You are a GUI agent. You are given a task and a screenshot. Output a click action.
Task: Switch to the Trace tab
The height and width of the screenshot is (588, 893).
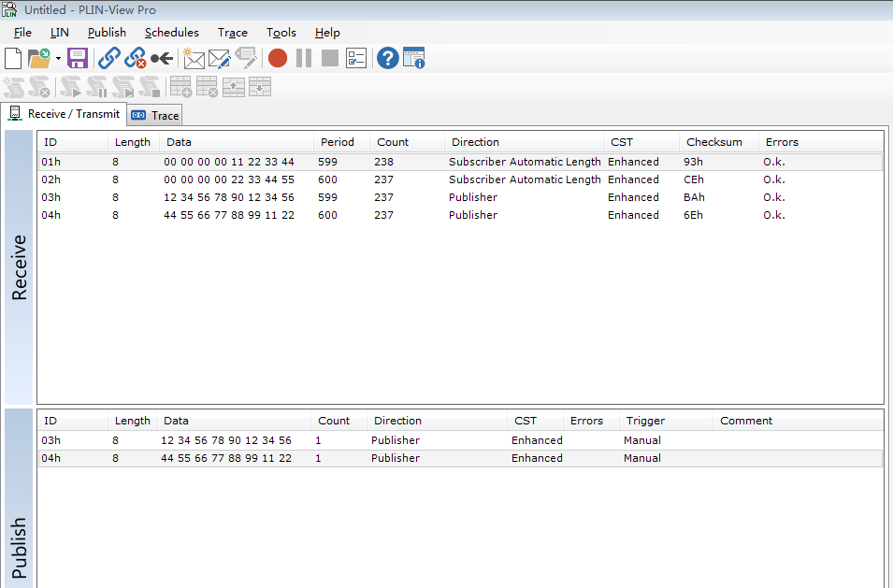(155, 115)
